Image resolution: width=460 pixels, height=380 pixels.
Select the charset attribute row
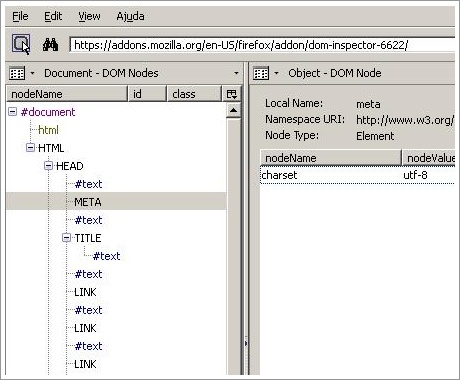pyautogui.click(x=358, y=175)
